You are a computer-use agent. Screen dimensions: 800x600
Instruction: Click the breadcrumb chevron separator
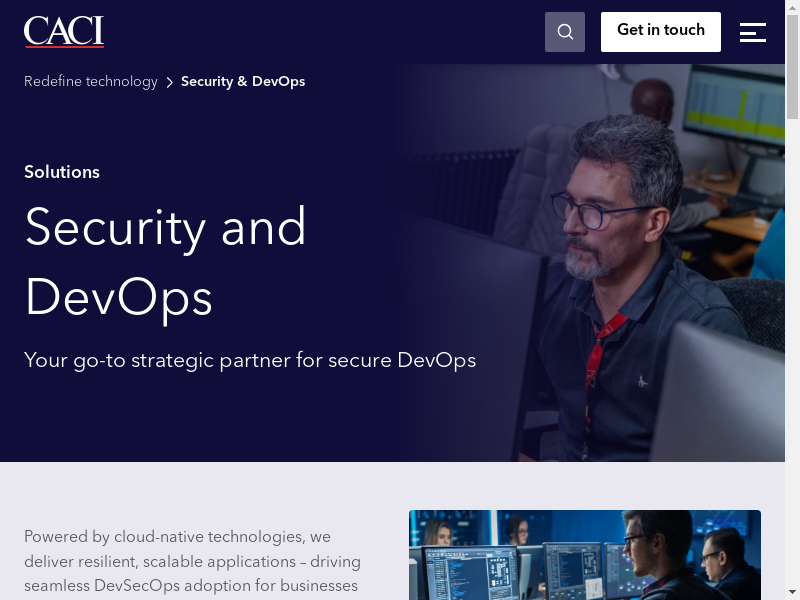(169, 82)
